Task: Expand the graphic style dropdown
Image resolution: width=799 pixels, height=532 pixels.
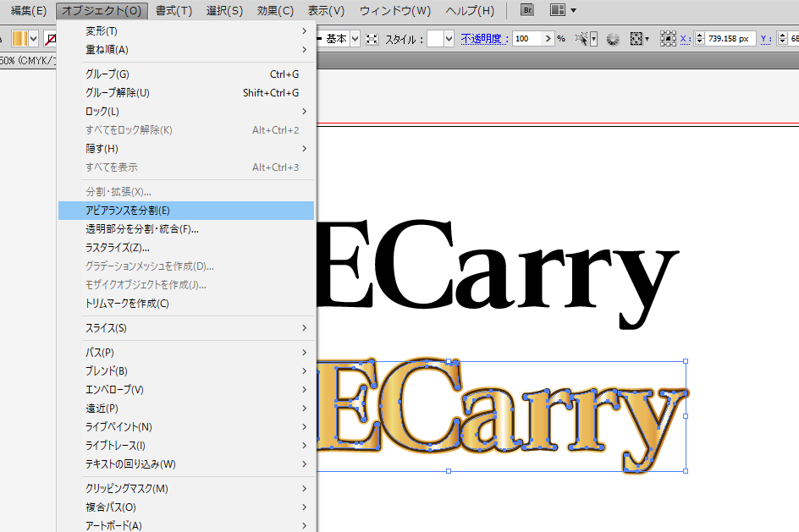Action: [449, 39]
